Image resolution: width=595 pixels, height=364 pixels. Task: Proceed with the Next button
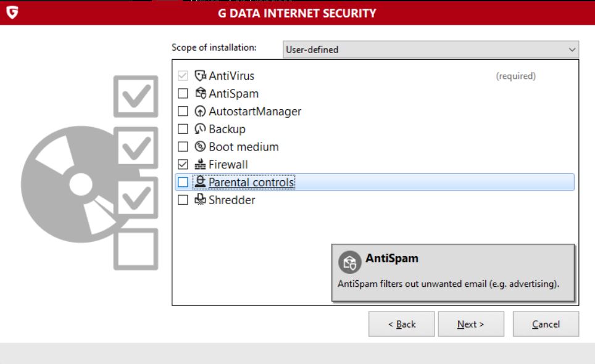click(x=471, y=324)
